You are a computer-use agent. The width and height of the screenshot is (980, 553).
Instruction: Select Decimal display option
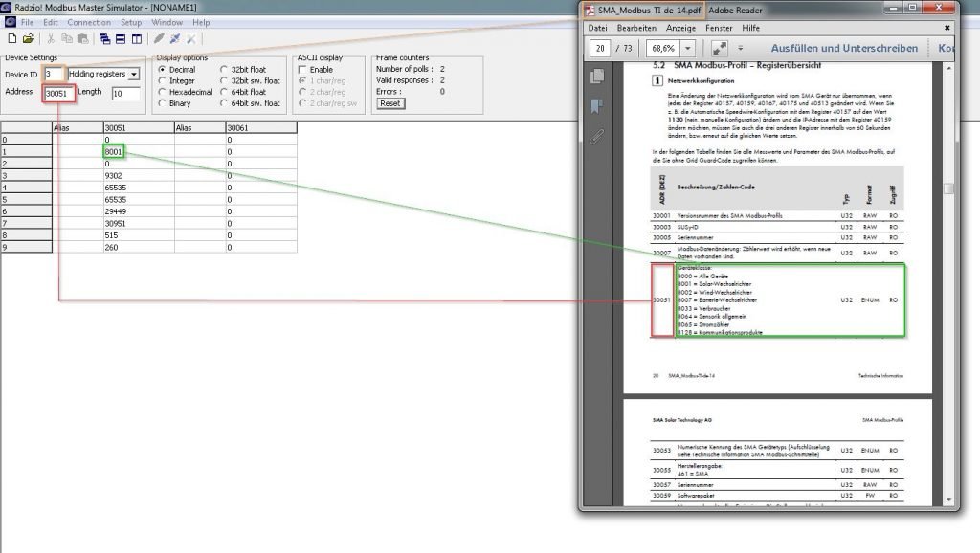pos(177,69)
